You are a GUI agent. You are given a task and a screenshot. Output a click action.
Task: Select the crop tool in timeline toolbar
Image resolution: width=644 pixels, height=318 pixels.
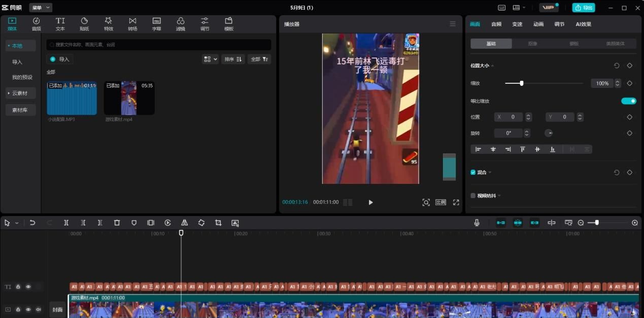tap(218, 223)
